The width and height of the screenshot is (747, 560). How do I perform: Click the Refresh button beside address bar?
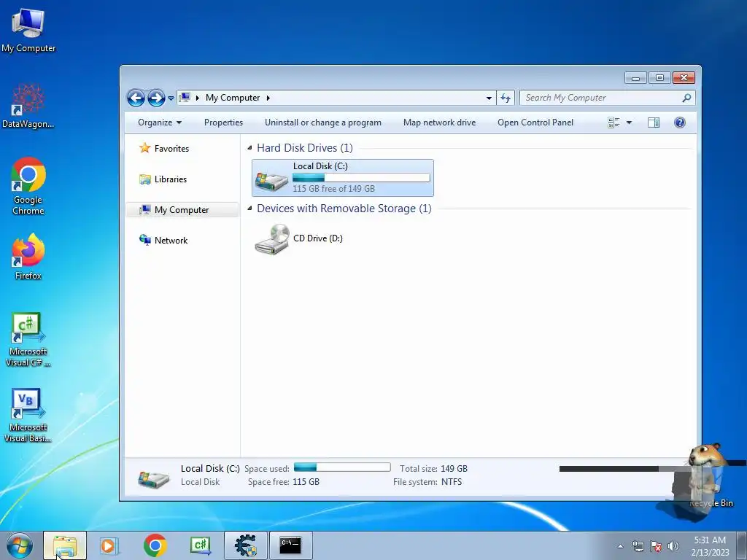pos(506,98)
